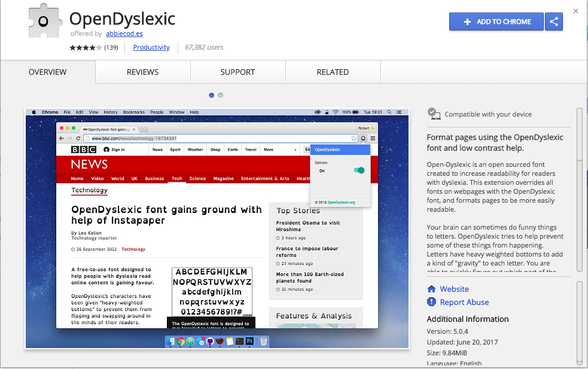Viewport: 588px width, 369px height.
Task: Click the Wi-Fi icon in menubar
Action: (x=336, y=112)
